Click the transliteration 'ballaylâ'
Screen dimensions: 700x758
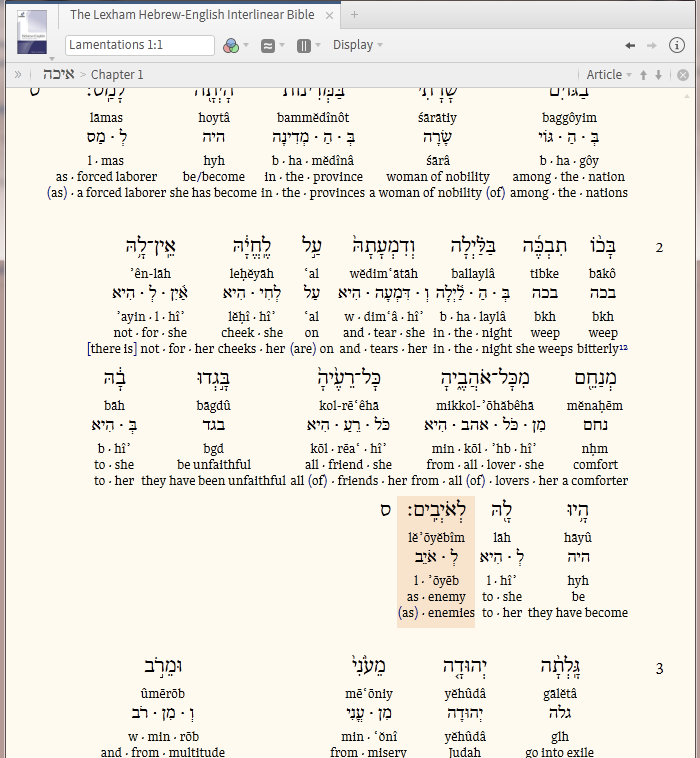coord(473,274)
